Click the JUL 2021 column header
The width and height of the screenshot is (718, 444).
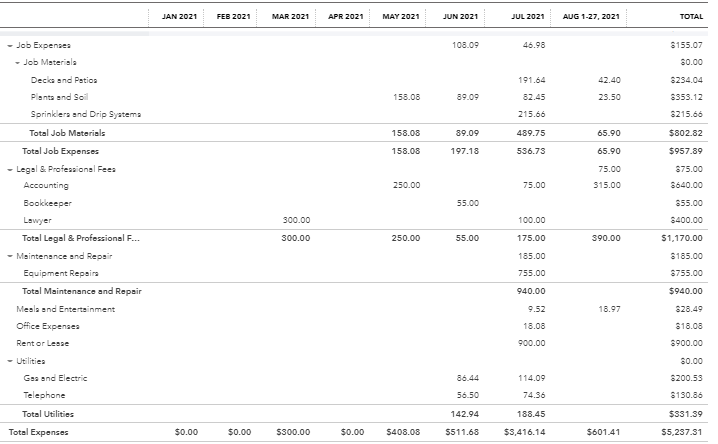[x=528, y=16]
